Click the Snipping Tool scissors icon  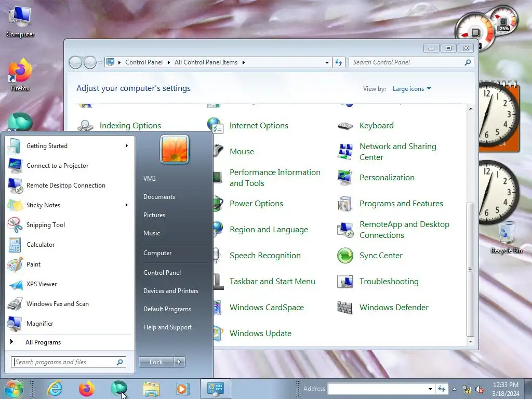15,224
